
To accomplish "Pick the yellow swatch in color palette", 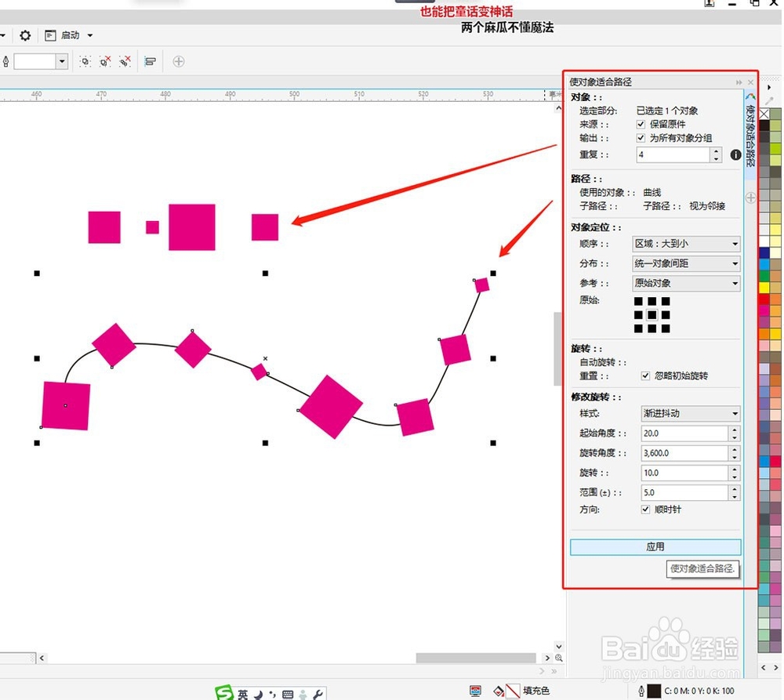I will click(x=764, y=288).
